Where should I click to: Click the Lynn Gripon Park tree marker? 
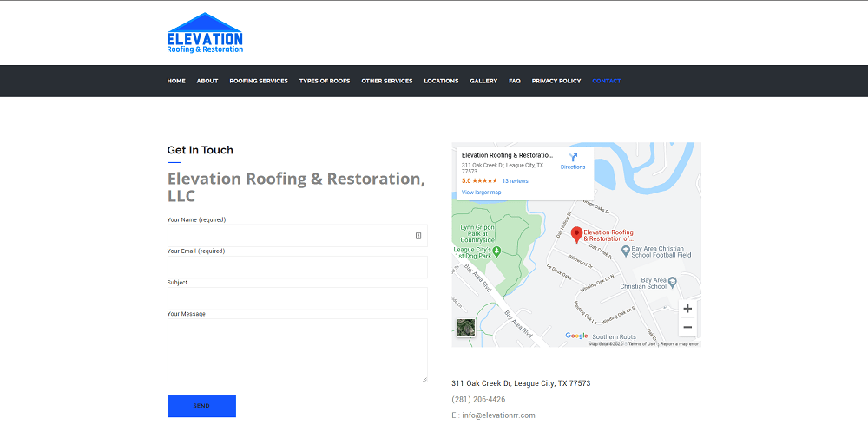click(496, 251)
